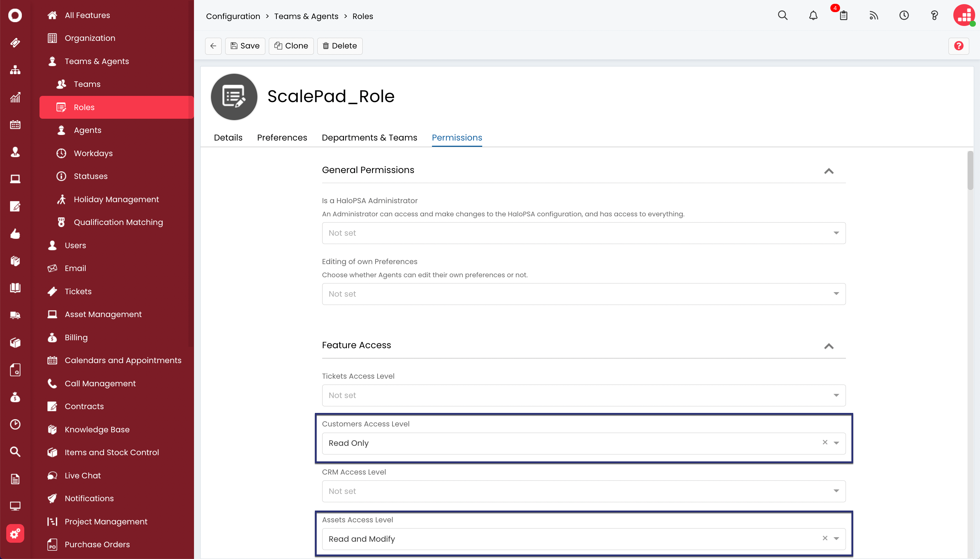Open CRM Access Level dropdown
This screenshot has height=559, width=980.
click(x=584, y=491)
